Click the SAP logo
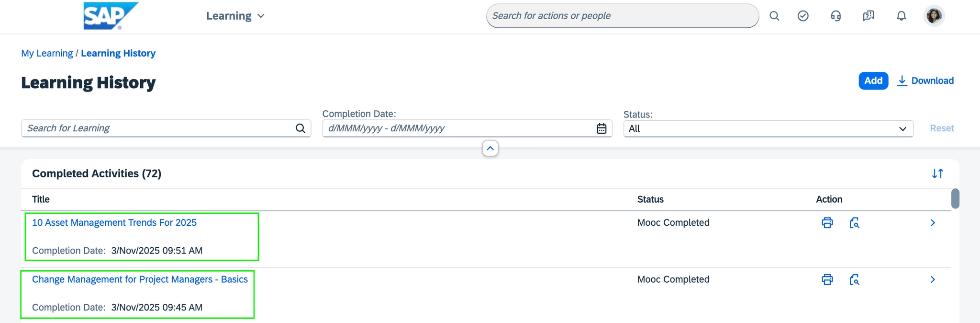Image resolution: width=980 pixels, height=323 pixels. 111,16
